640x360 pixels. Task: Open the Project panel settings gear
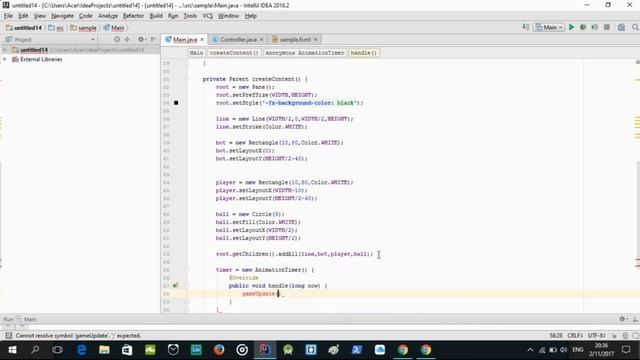(x=141, y=39)
